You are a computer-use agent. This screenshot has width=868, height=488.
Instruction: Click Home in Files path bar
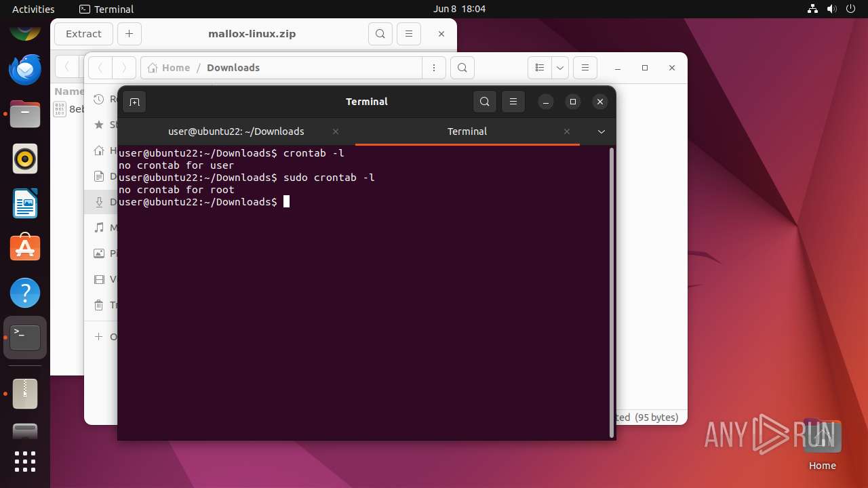(169, 68)
